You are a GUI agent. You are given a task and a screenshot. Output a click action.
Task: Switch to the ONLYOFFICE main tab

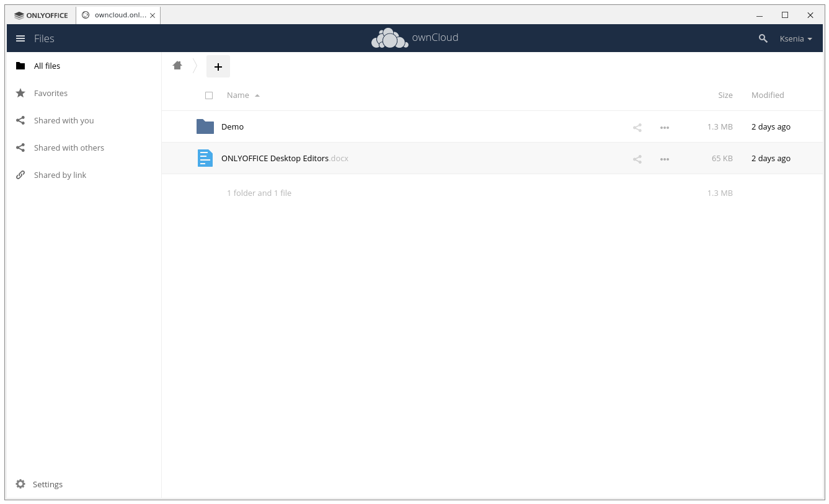(x=41, y=15)
